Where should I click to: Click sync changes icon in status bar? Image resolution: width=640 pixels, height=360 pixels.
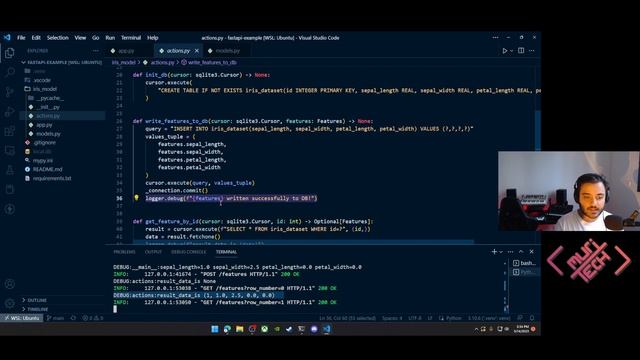73,318
